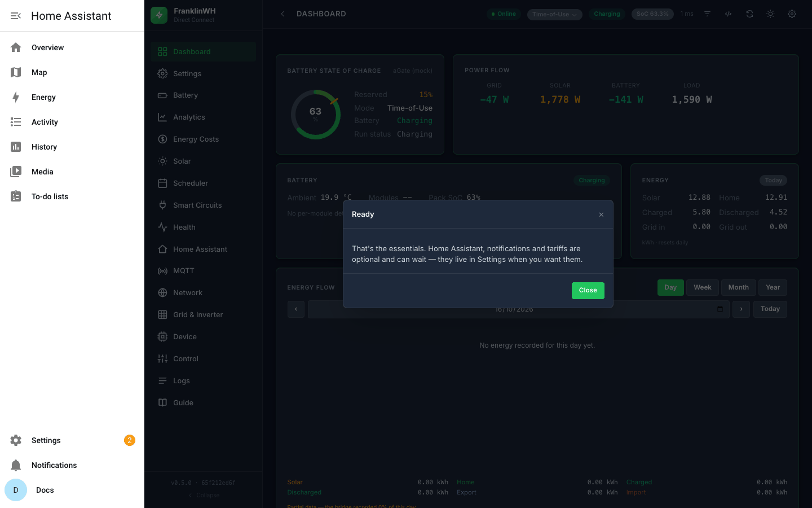Dismiss the Ready dialog using the X icon
Viewport: 812px width, 508px height.
tap(601, 214)
